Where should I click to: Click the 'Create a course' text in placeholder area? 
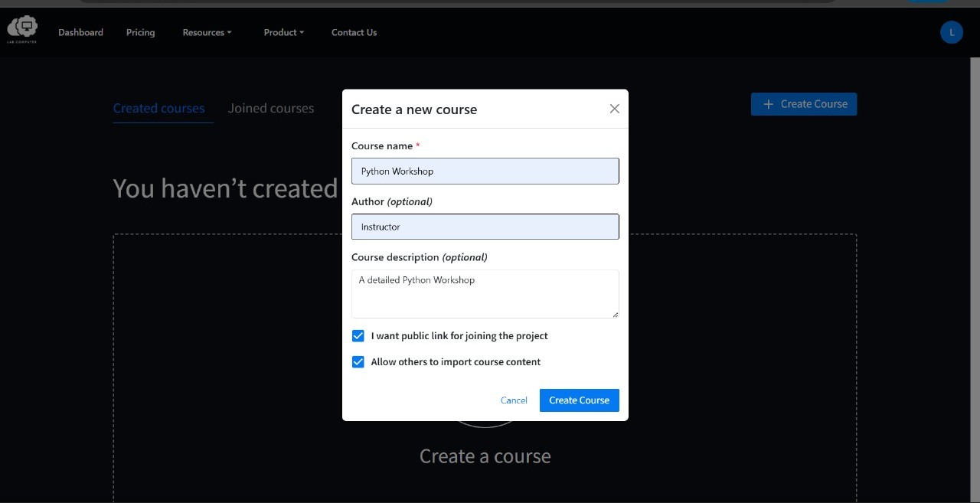point(485,456)
